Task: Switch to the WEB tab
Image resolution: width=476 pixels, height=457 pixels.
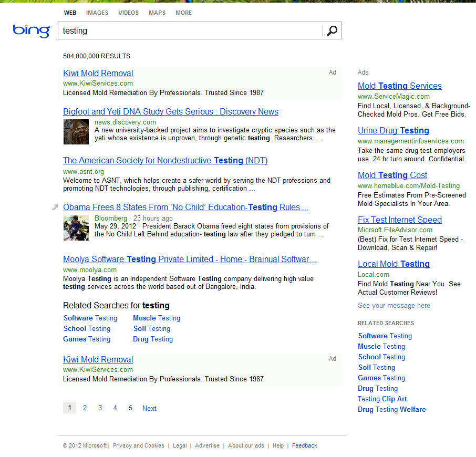Action: [70, 13]
